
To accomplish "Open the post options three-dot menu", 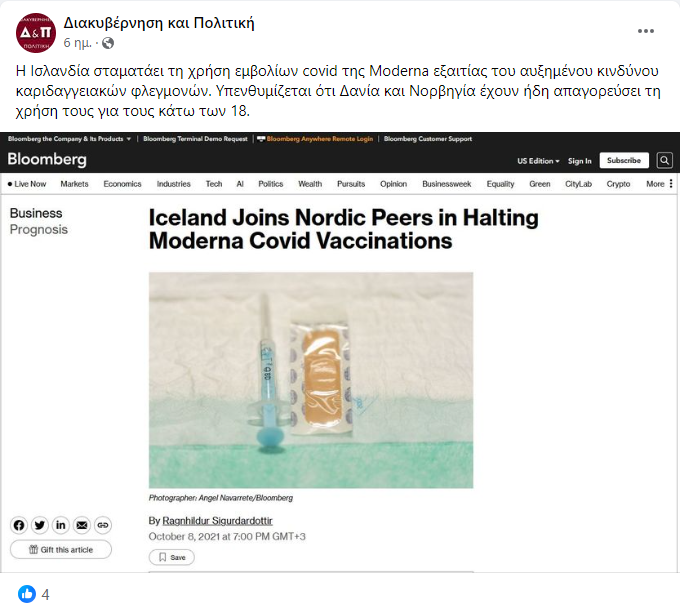I will [645, 31].
